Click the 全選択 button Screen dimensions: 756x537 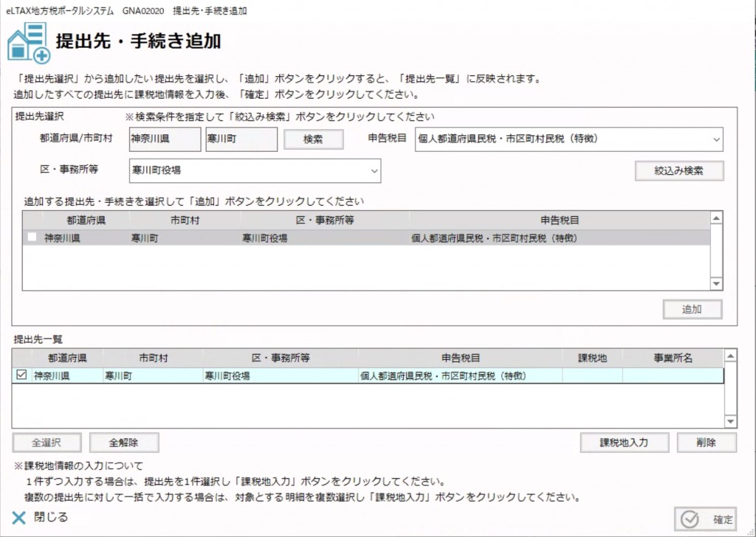pyautogui.click(x=46, y=443)
